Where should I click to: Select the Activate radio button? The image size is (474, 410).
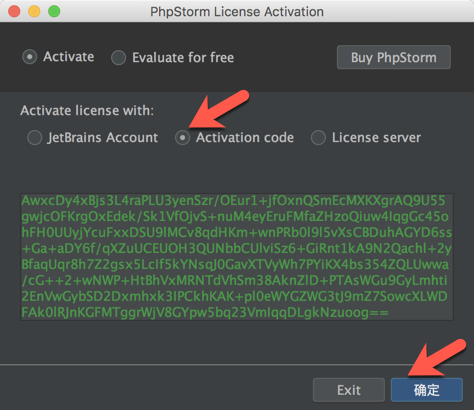tap(30, 57)
